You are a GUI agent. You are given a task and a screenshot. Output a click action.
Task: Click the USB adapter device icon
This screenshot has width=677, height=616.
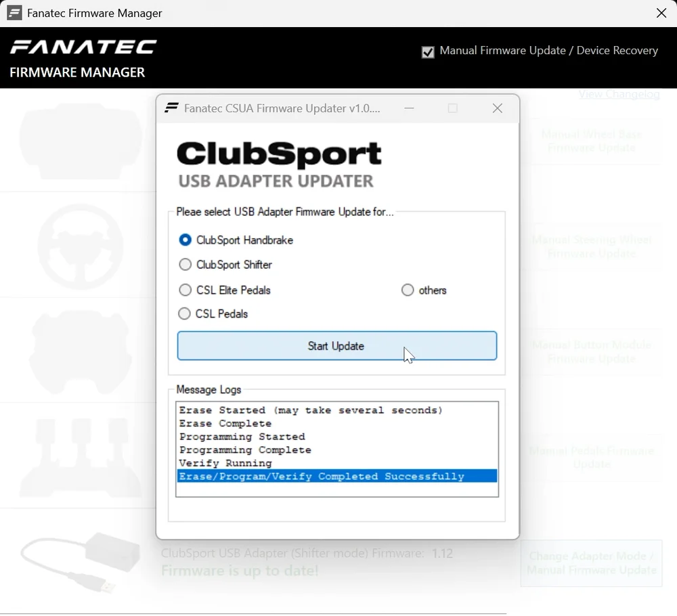tap(81, 562)
